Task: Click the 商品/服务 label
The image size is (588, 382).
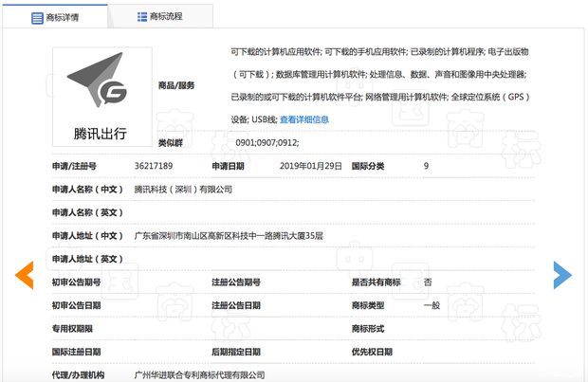Action: coord(176,85)
